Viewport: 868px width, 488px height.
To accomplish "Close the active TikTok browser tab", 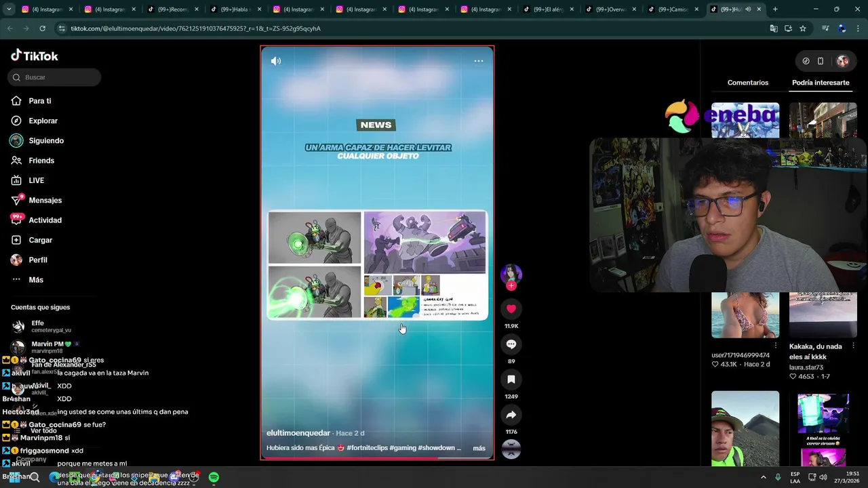I will point(759,9).
